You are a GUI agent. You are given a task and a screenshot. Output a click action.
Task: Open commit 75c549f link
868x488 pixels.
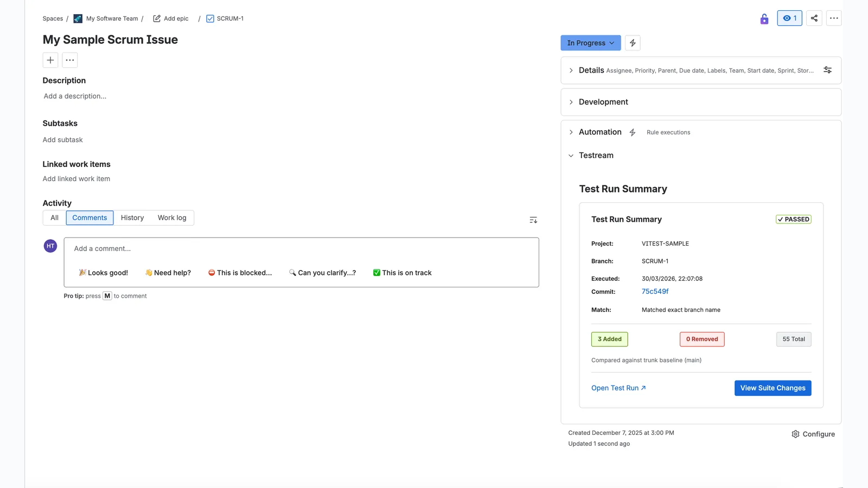(x=655, y=292)
